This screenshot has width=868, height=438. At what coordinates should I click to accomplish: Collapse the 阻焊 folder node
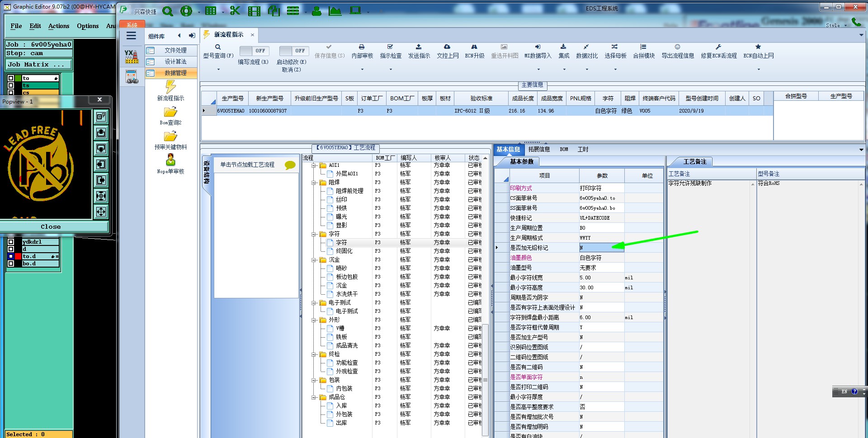pyautogui.click(x=314, y=183)
